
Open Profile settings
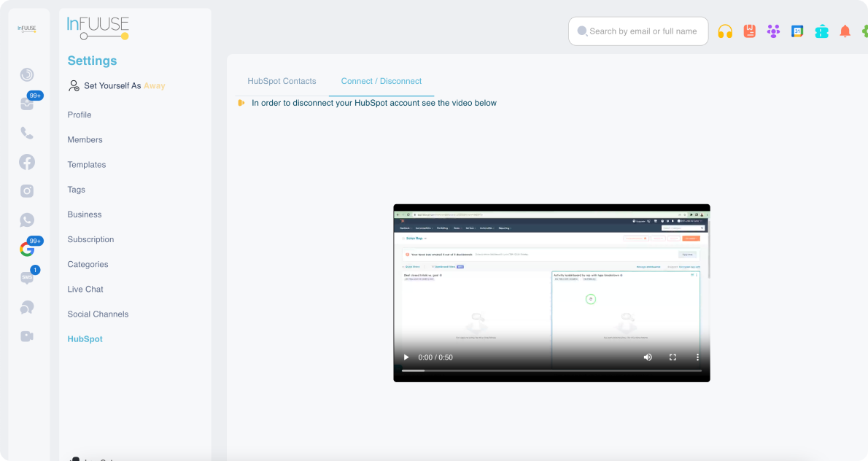point(80,115)
